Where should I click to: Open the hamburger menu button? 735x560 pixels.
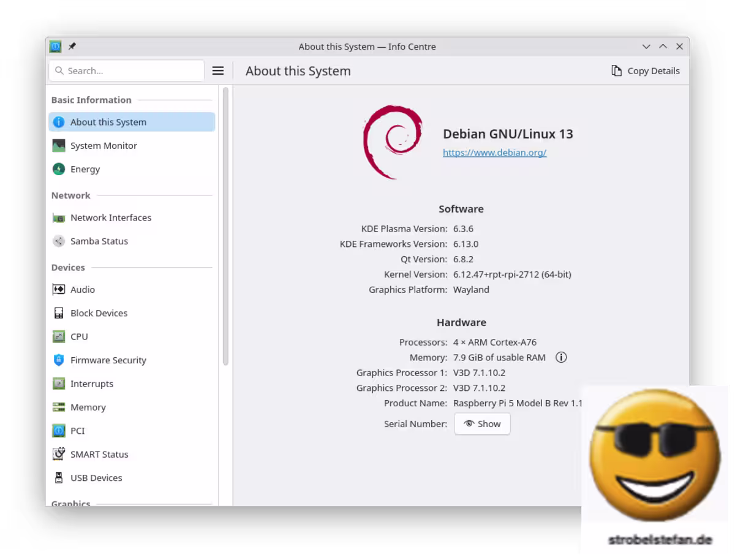218,71
